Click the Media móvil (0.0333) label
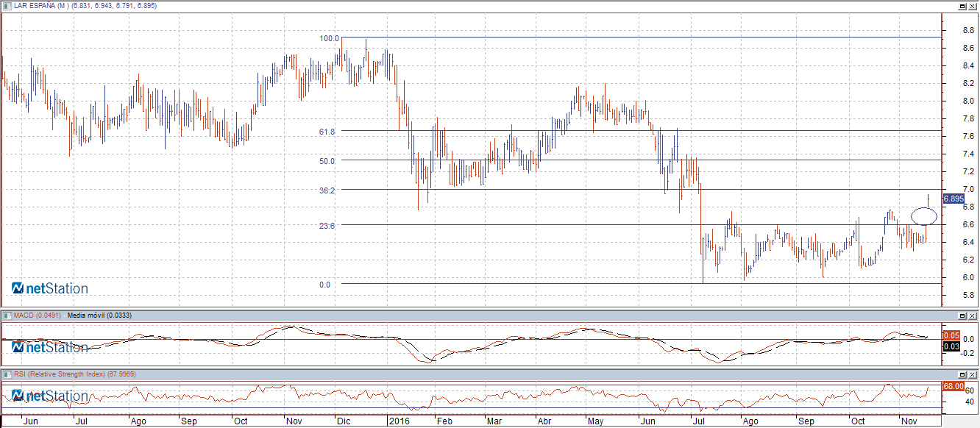 pyautogui.click(x=99, y=315)
